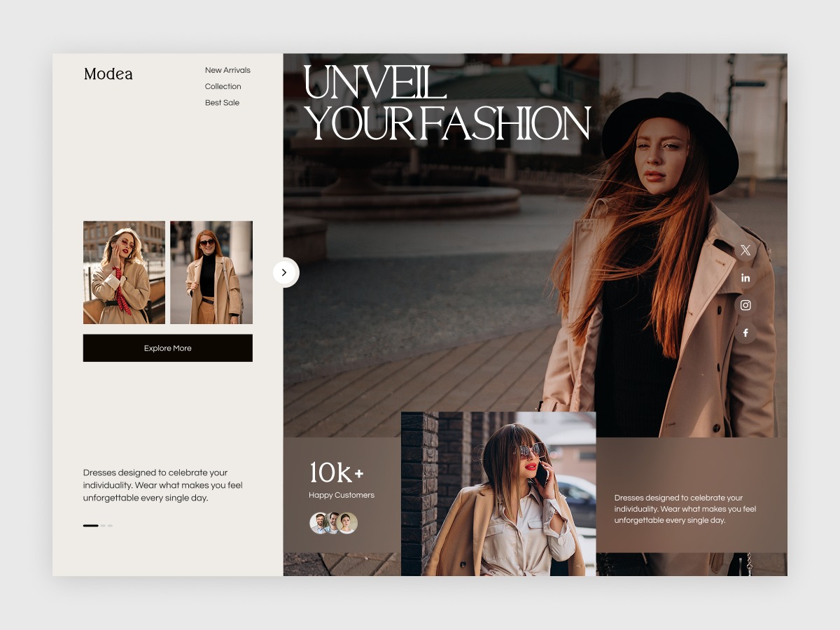Open the Facebook icon
The width and height of the screenshot is (840, 630).
click(x=745, y=332)
